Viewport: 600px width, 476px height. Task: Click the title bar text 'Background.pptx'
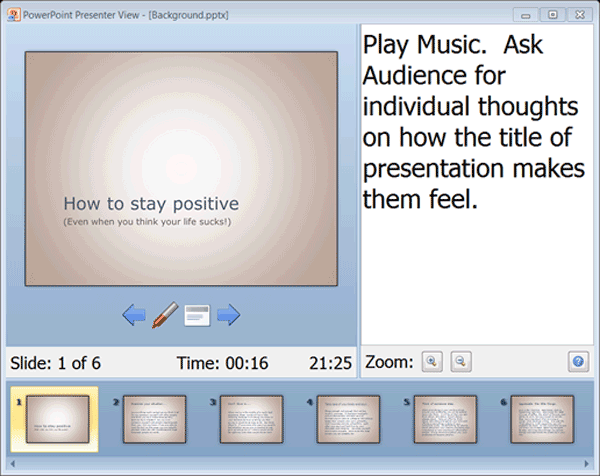click(x=188, y=15)
